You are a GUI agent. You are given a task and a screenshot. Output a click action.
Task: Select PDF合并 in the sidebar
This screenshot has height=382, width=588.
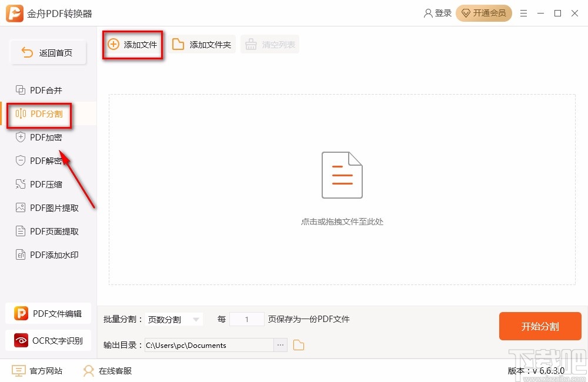point(48,90)
